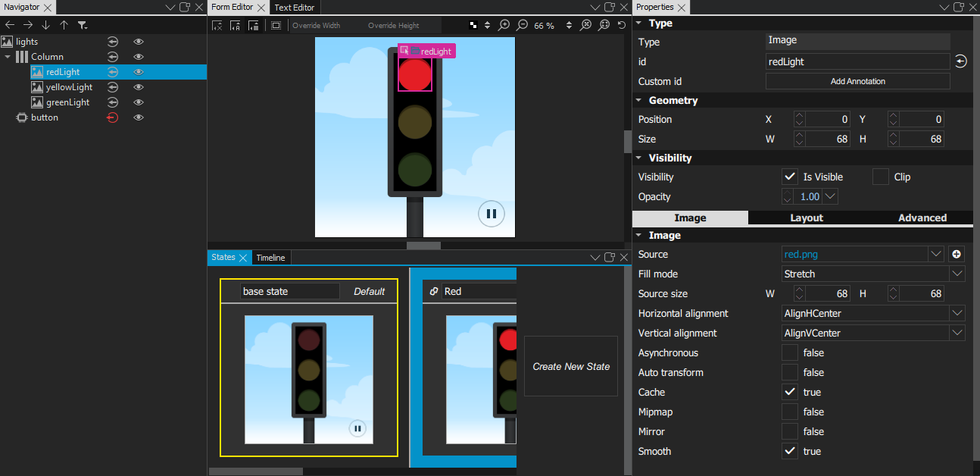Toggle bounding rectangles display icon
Viewport: 980px width, 476px height.
[x=276, y=25]
